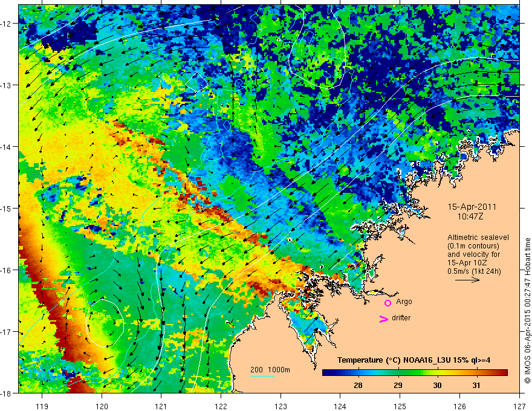Click latitude axis label -16
The image size is (532, 411).
[6, 270]
